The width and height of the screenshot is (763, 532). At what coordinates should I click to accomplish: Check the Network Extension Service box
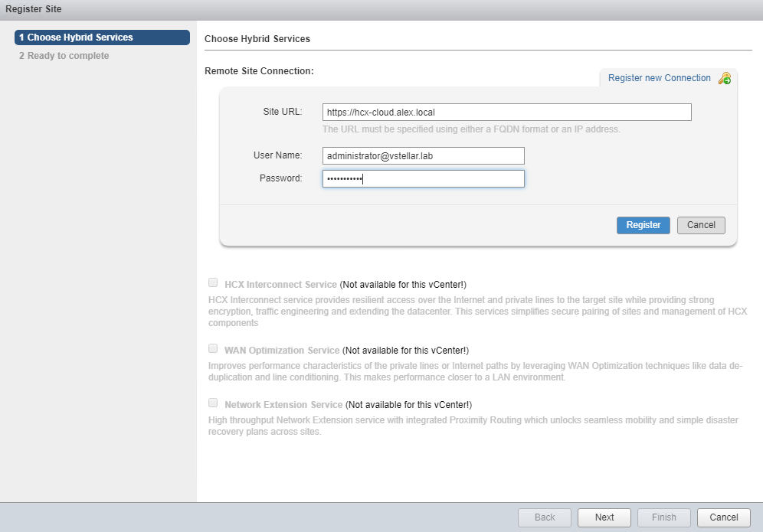tap(213, 403)
